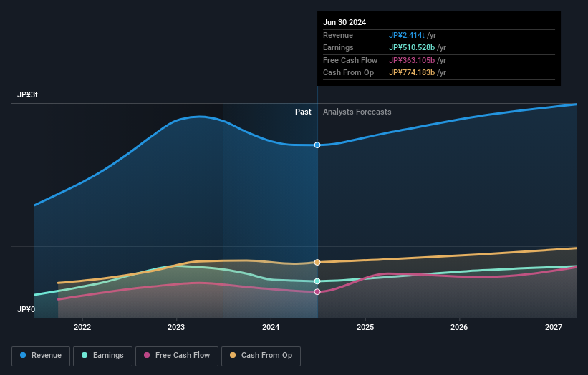
Task: Click the Revenue label in the tooltip
Action: tap(338, 35)
